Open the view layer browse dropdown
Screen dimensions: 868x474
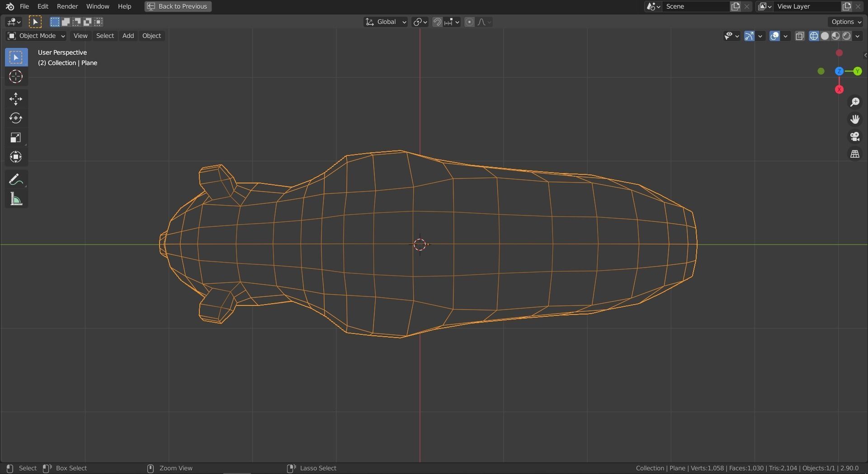pos(765,6)
